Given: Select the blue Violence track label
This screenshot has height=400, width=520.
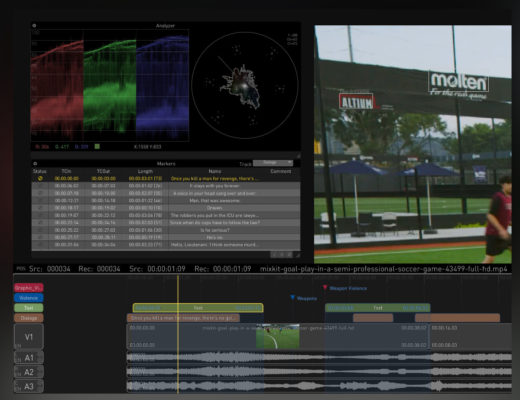Looking at the screenshot, I should (x=29, y=298).
